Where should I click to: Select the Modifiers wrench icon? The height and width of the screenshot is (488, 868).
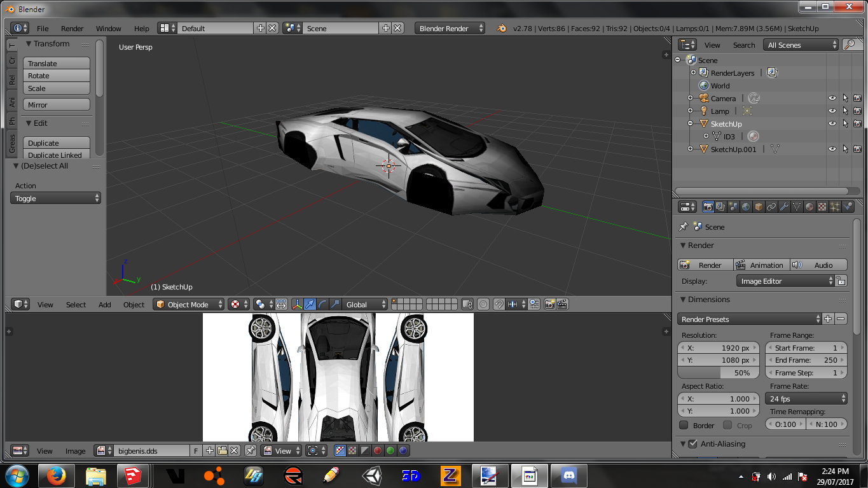click(x=784, y=207)
